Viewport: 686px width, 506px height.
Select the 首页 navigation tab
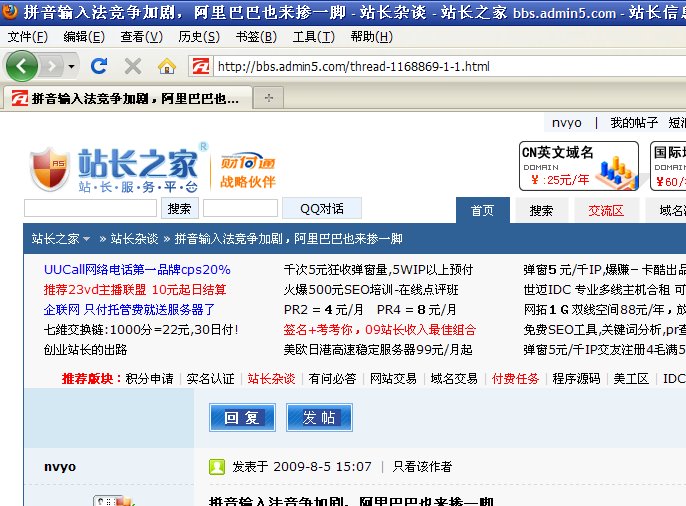click(x=483, y=210)
